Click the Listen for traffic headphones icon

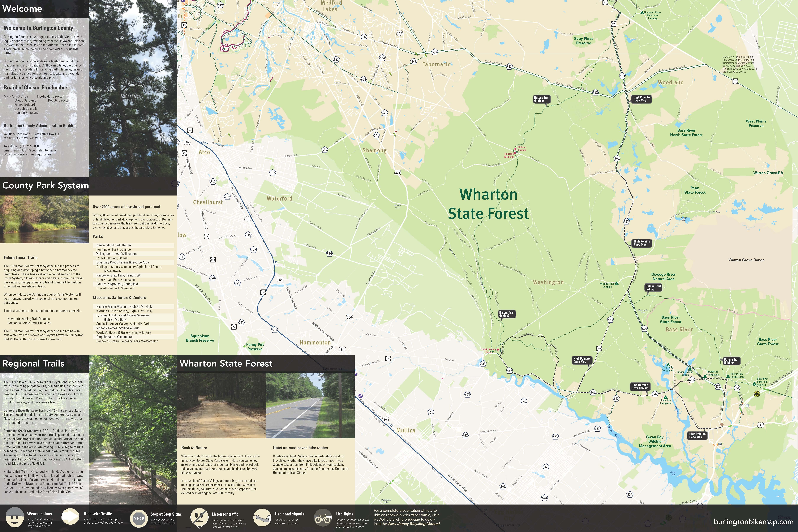pos(199,517)
